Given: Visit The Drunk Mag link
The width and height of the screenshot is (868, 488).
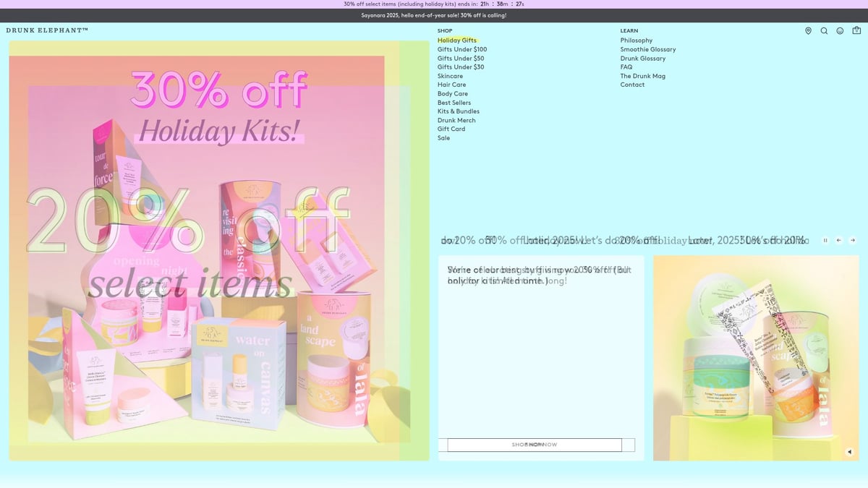Looking at the screenshot, I should [642, 76].
